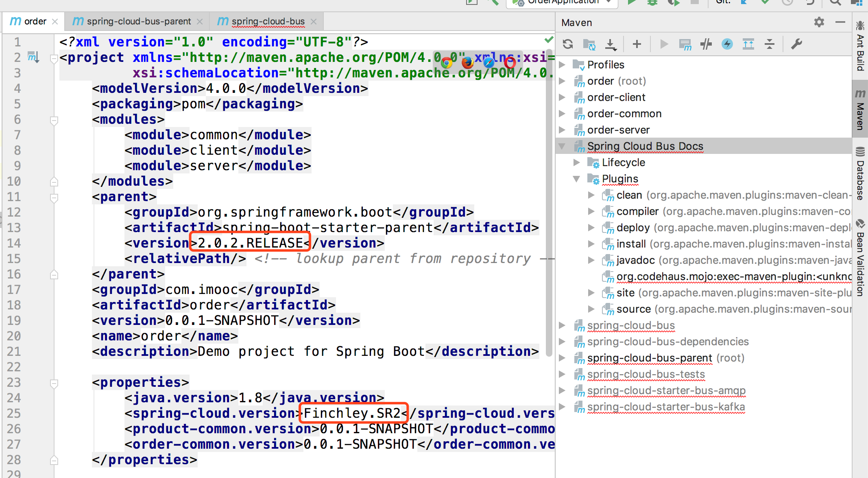Collapse all nodes in Maven tree

770,44
